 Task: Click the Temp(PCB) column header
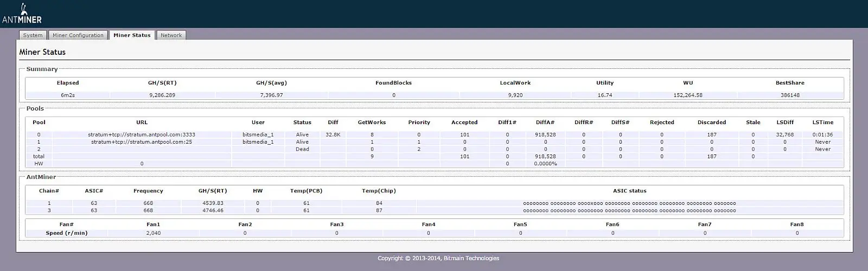[307, 191]
